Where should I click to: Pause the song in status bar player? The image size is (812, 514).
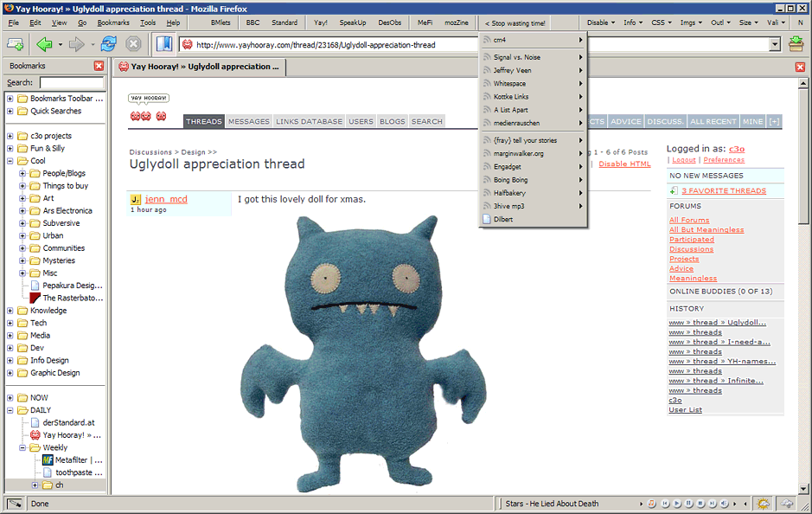tap(688, 503)
